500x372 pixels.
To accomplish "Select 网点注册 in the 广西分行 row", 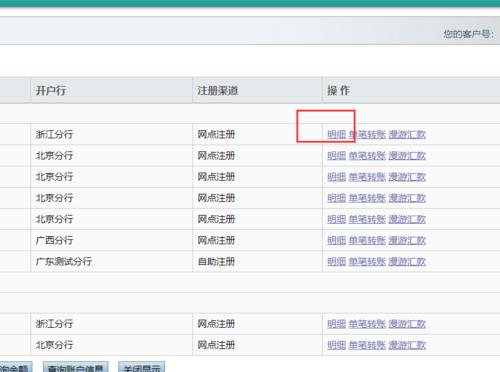I will pyautogui.click(x=257, y=240).
